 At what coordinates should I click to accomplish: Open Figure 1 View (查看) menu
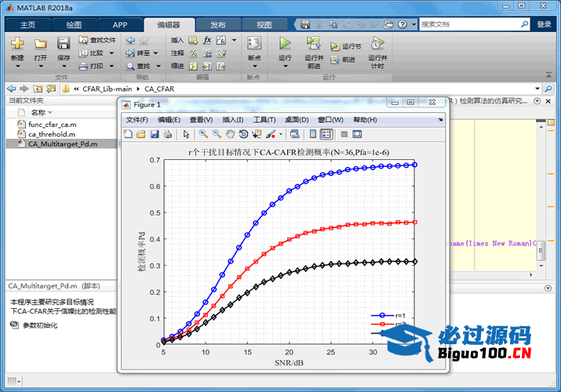point(201,120)
